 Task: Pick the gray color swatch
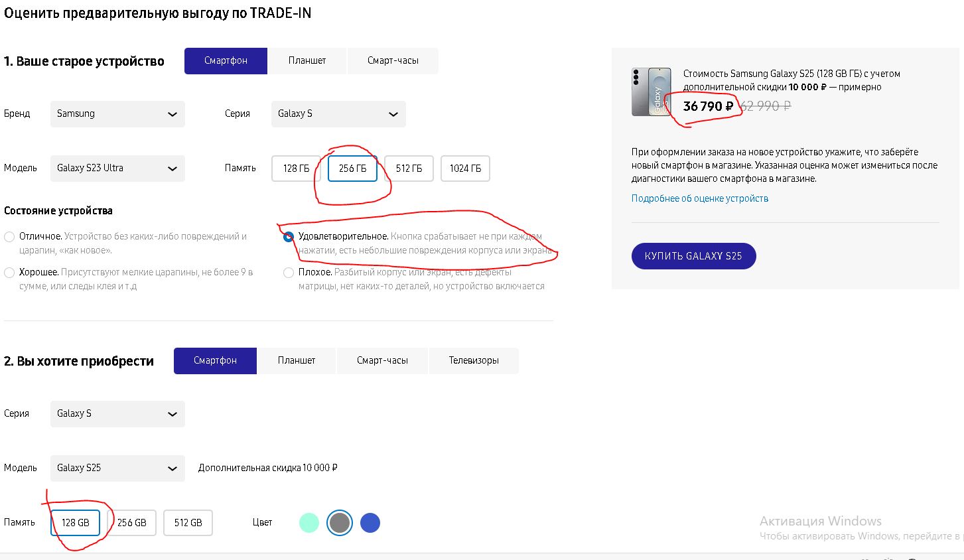click(340, 523)
